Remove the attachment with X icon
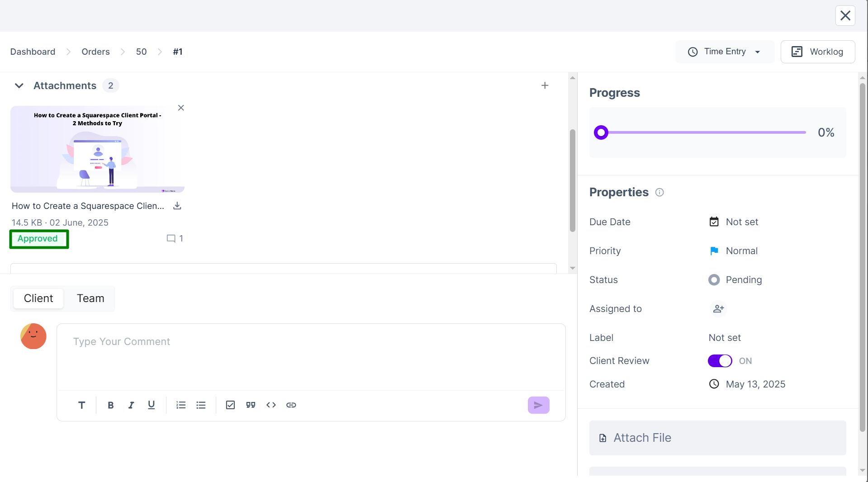This screenshot has width=868, height=482. [x=181, y=108]
